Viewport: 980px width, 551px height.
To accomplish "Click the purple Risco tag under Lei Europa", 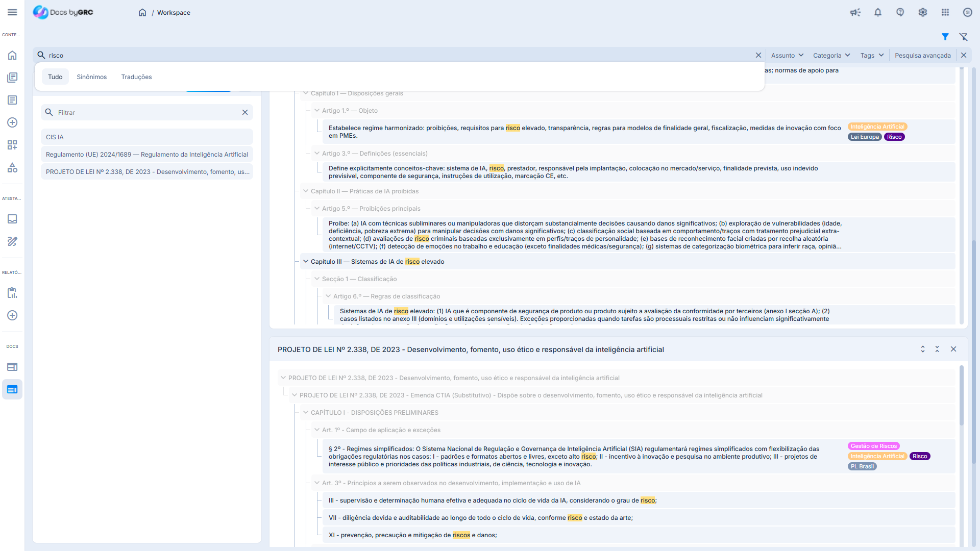I will (894, 137).
